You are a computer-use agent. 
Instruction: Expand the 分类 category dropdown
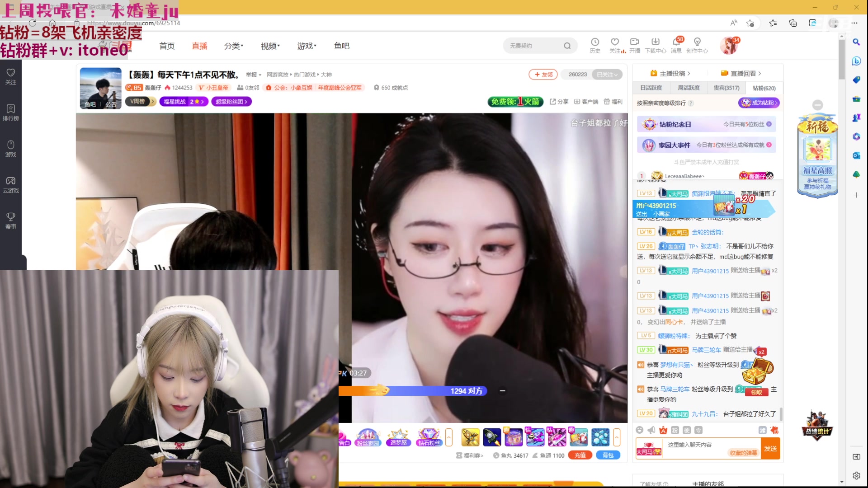point(234,46)
